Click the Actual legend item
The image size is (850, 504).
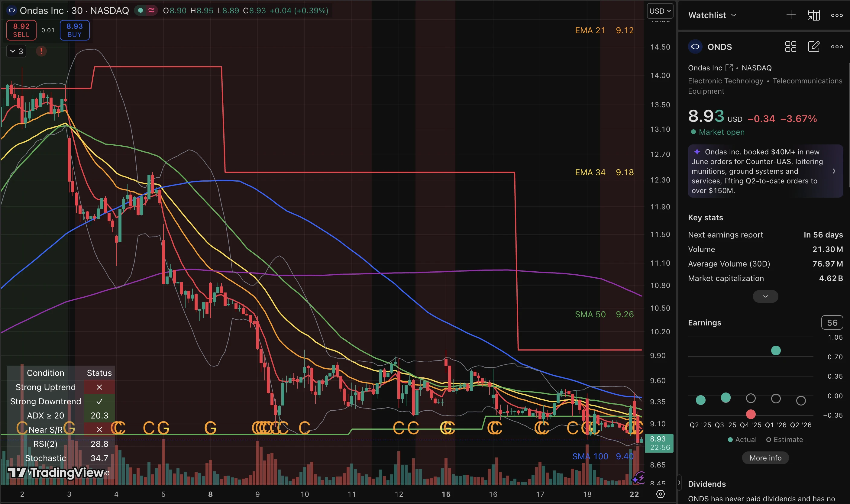pyautogui.click(x=742, y=439)
